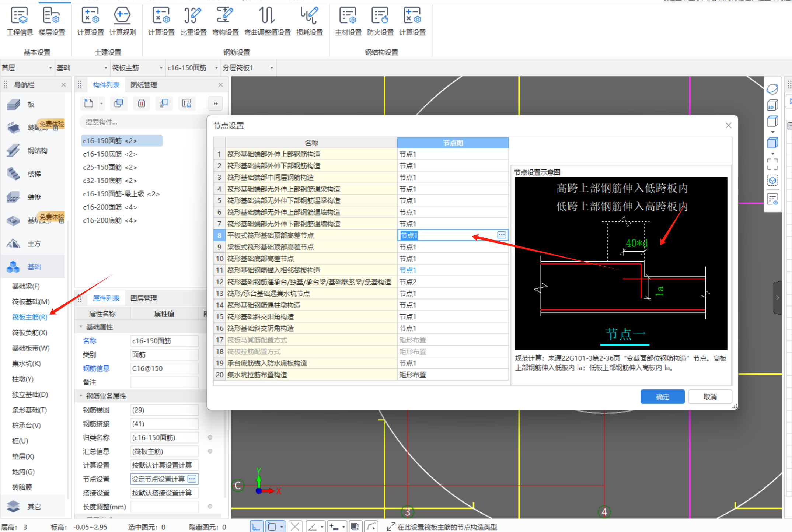Copy selected component icon
792x532 pixels.
[119, 104]
